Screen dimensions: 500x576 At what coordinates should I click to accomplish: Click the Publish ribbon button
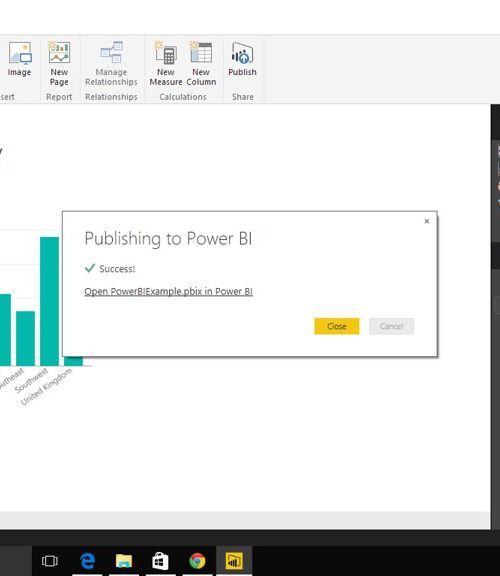pyautogui.click(x=242, y=59)
